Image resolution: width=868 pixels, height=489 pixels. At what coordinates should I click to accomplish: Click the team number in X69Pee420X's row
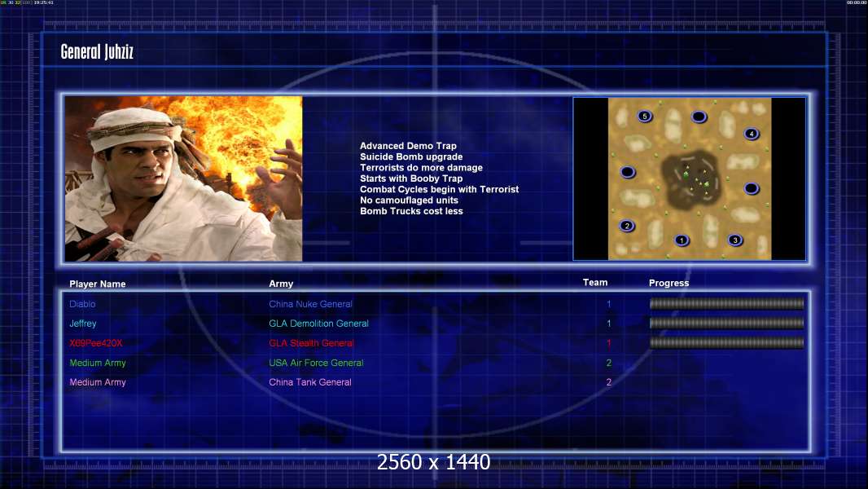pyautogui.click(x=609, y=343)
